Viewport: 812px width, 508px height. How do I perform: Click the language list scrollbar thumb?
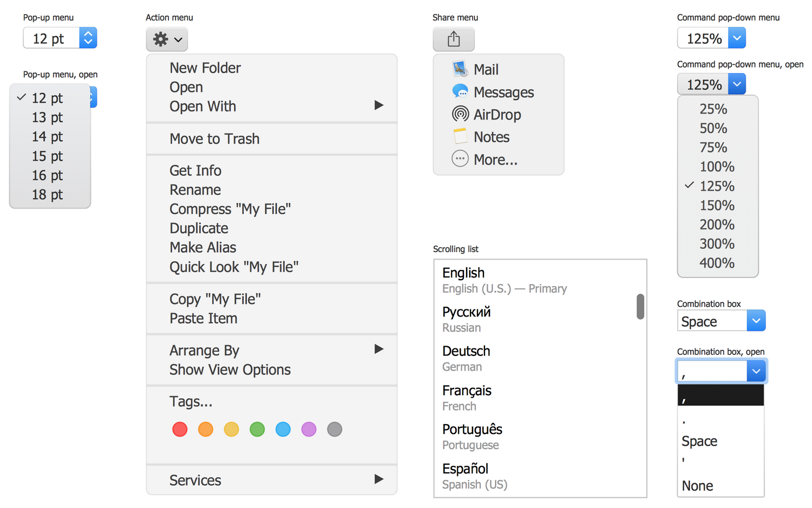[640, 307]
